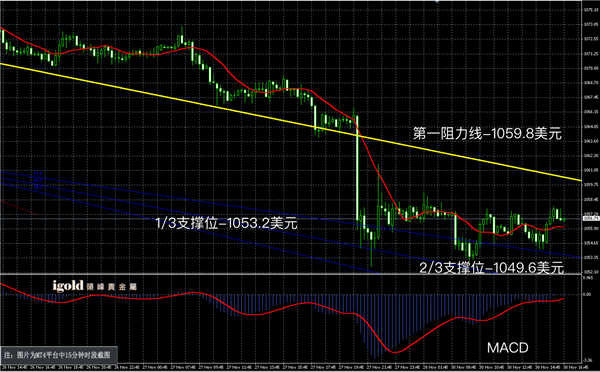
Task: Click the 2/3支撑位–1049.6美元 support label
Action: point(492,268)
